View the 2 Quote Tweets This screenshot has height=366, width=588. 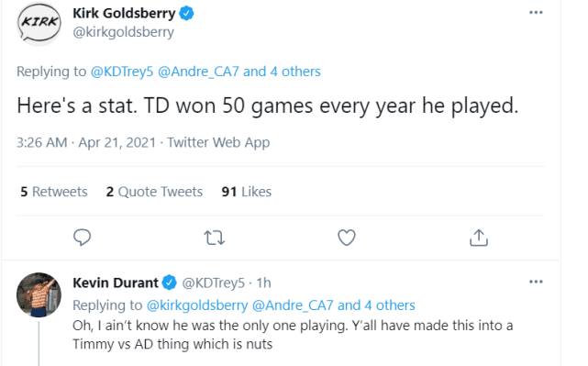(154, 192)
